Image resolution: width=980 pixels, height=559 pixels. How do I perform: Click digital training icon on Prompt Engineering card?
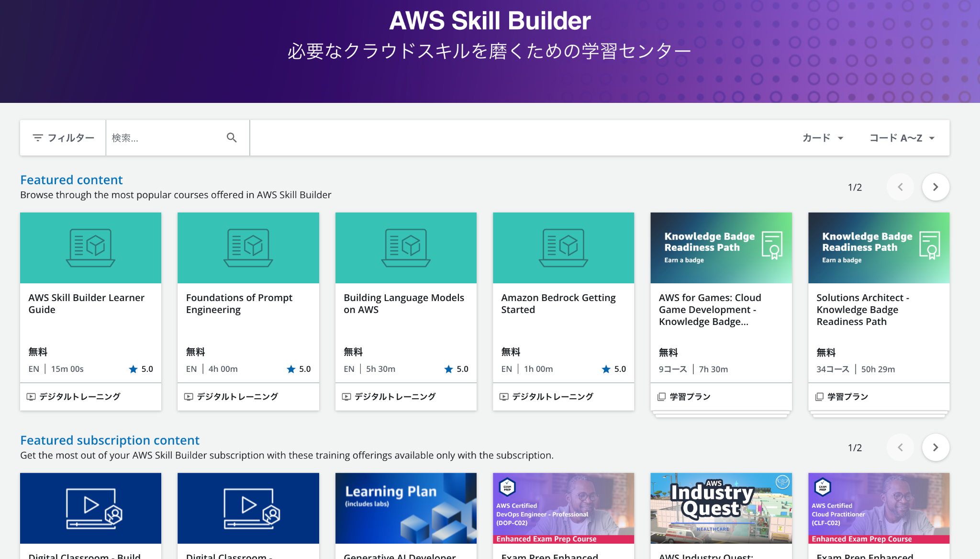tap(189, 397)
